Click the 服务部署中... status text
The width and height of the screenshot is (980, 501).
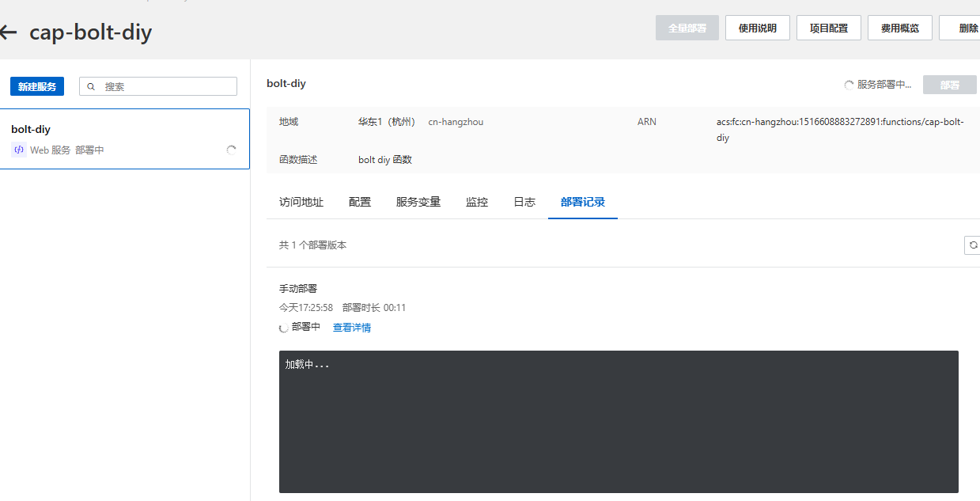(x=884, y=85)
